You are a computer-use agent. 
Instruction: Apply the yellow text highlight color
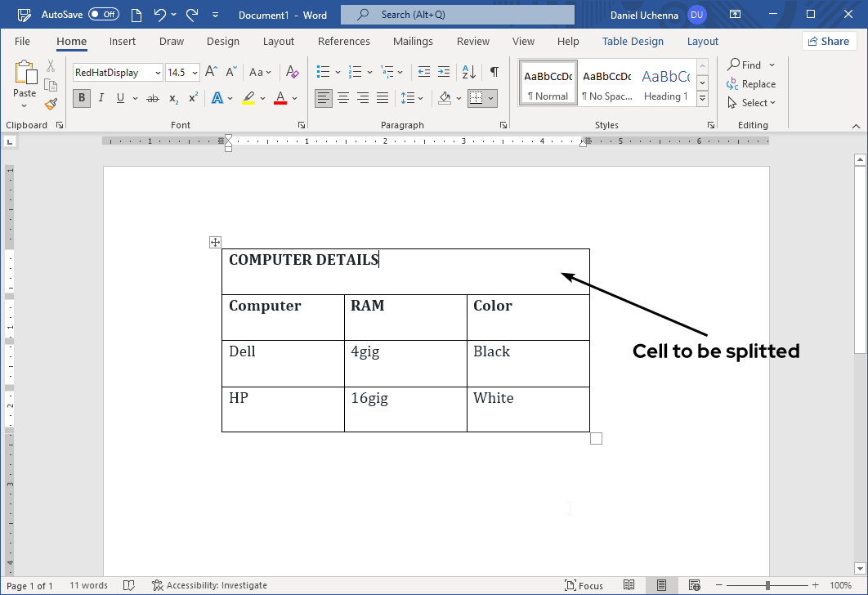pyautogui.click(x=248, y=98)
